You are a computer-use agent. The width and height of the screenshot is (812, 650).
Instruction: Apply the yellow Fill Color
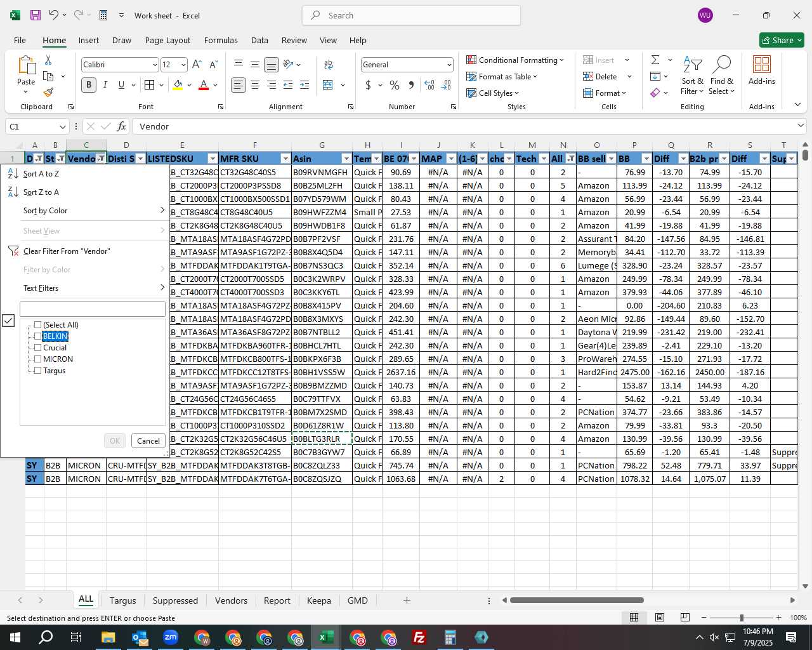178,85
